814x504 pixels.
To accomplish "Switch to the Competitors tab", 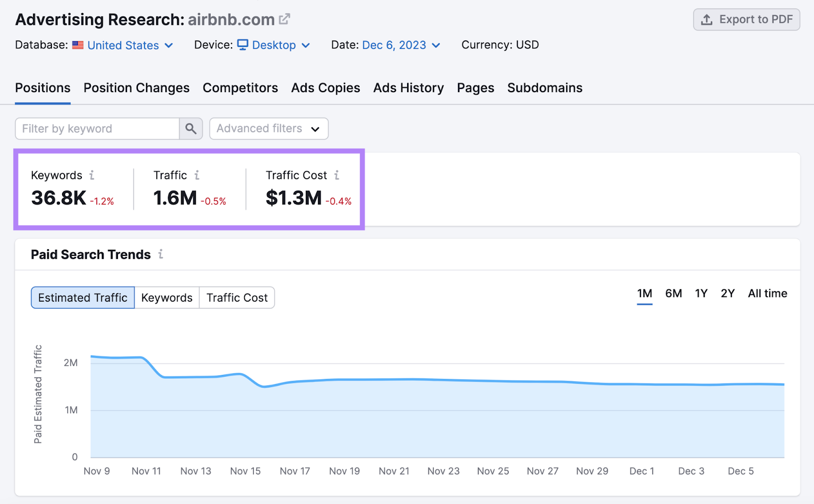I will pos(240,88).
